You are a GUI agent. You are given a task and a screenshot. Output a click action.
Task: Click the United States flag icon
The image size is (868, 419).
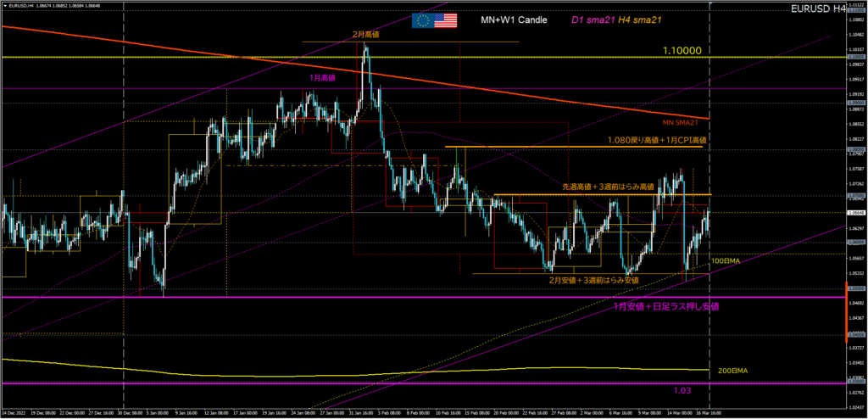(x=446, y=20)
